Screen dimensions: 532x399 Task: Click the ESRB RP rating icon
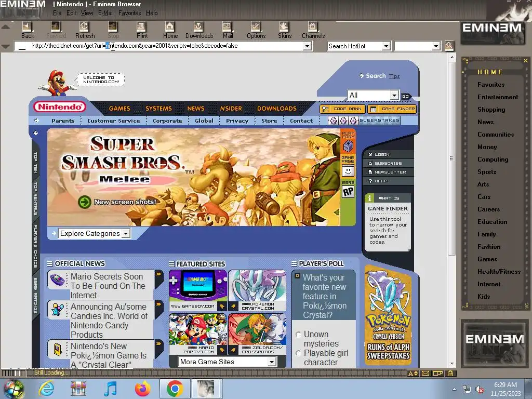tap(348, 192)
